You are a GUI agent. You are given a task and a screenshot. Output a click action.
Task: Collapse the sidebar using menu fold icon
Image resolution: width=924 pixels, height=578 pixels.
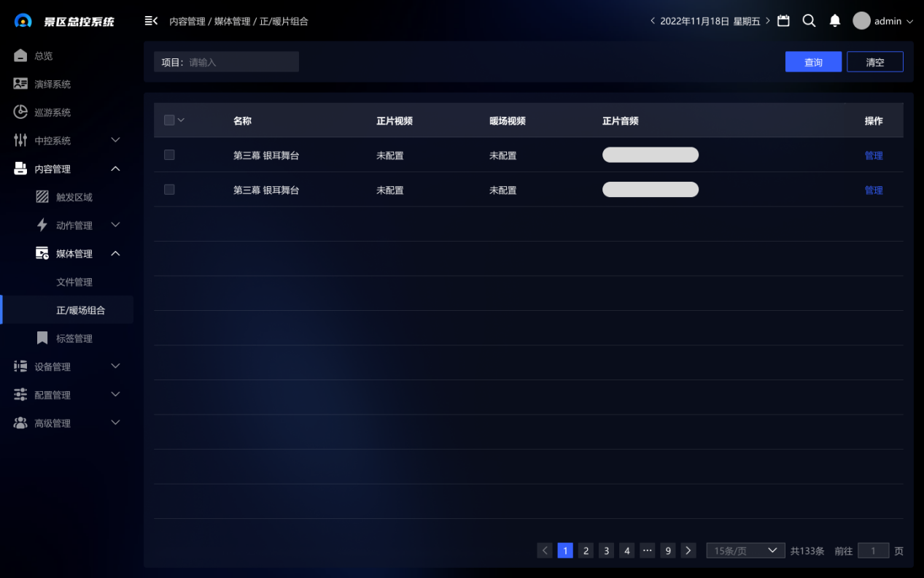coord(151,21)
